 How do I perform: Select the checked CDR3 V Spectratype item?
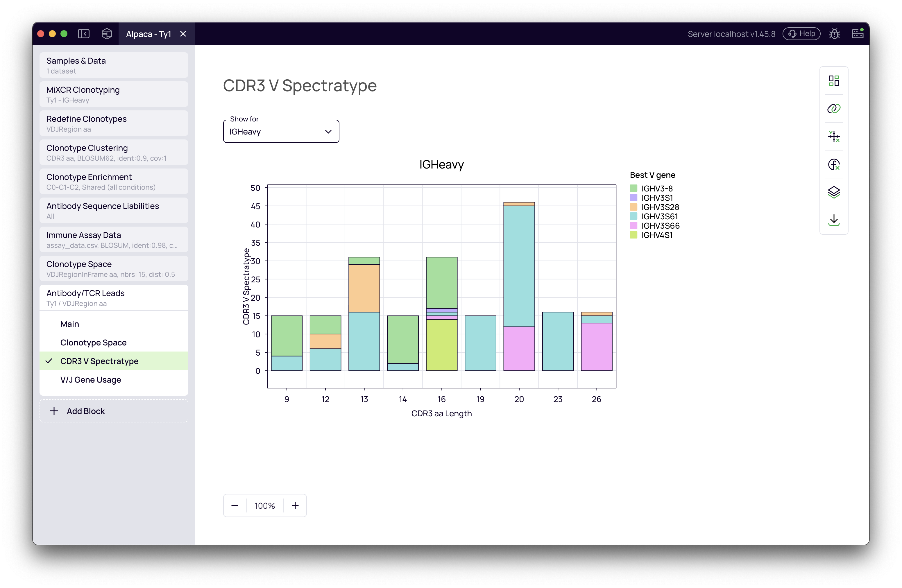coord(99,361)
